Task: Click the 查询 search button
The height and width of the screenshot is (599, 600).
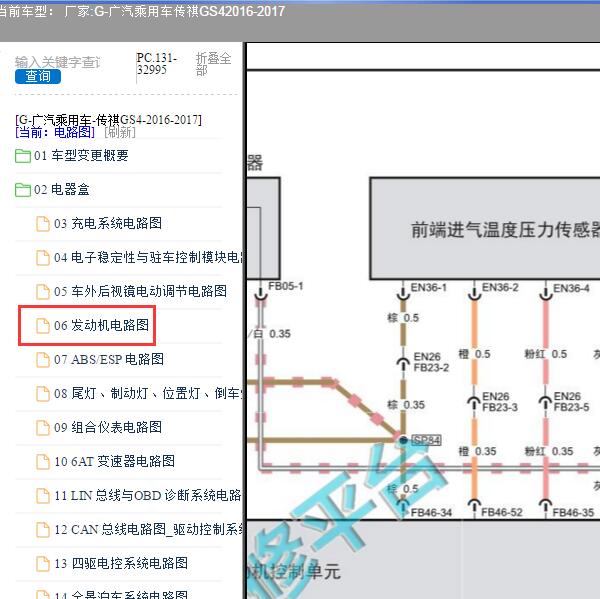Action: pos(38,77)
